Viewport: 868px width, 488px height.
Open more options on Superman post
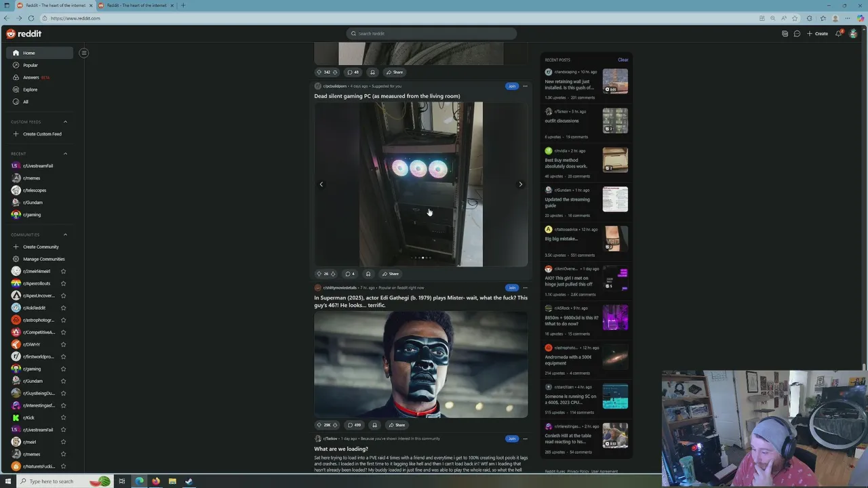click(525, 287)
